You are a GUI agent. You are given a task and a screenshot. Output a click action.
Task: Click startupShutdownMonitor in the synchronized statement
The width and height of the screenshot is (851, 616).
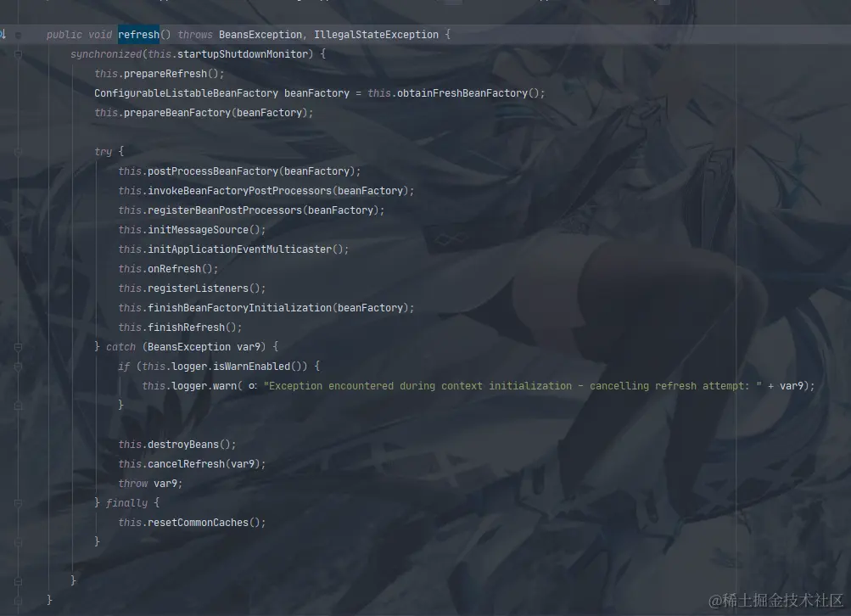[243, 54]
